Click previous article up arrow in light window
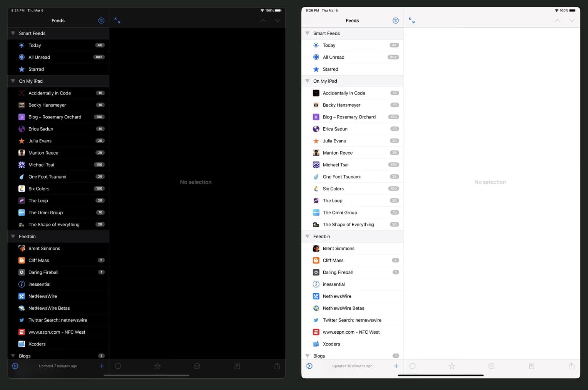Screen dimensions: 588x390 557,21
